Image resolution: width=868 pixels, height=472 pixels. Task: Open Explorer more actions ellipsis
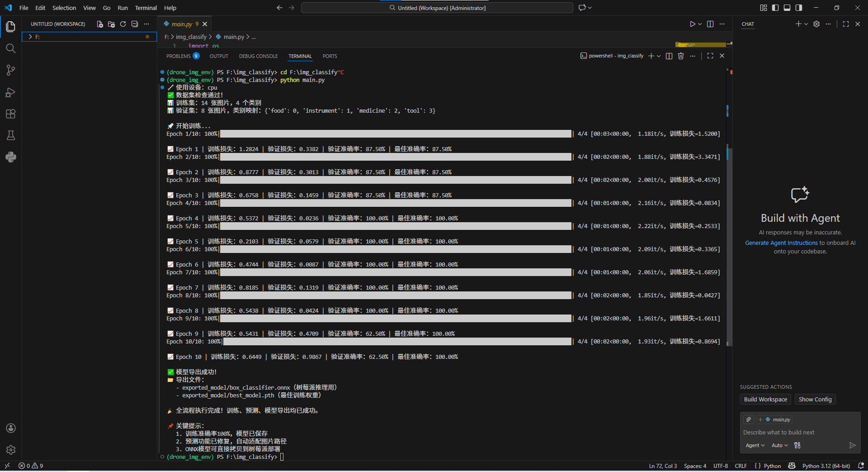click(x=146, y=24)
